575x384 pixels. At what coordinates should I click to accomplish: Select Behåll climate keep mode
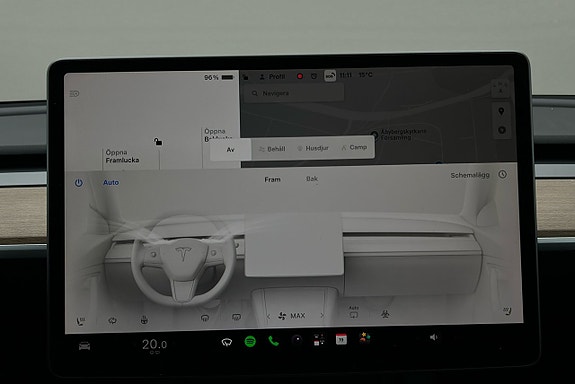coord(272,149)
